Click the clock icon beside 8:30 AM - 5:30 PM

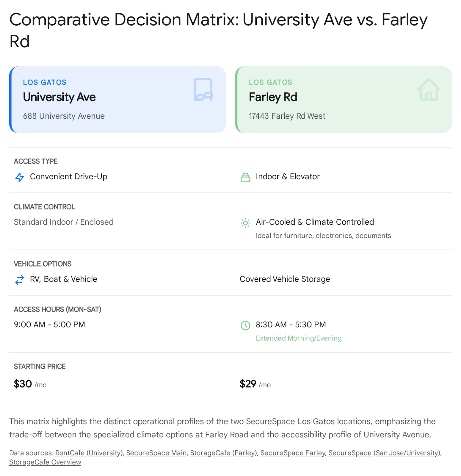coord(245,325)
